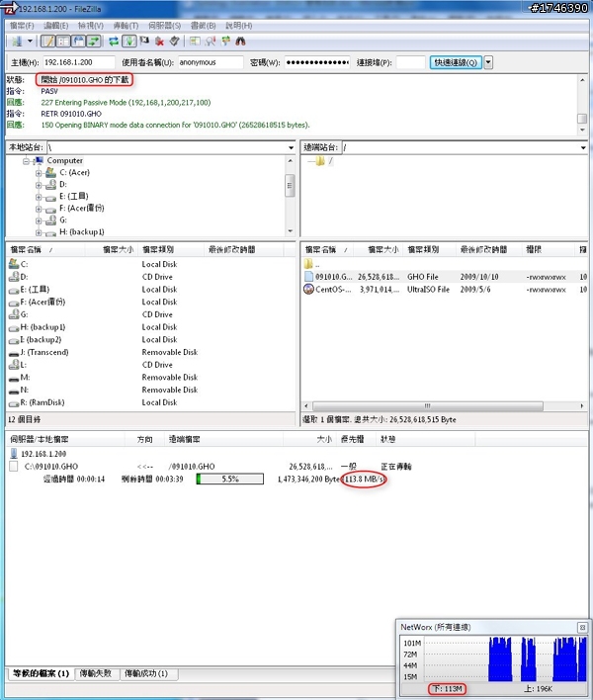Screen dimensions: 593x700
Task: Select C: drive icon in local list
Action: click(x=14, y=264)
